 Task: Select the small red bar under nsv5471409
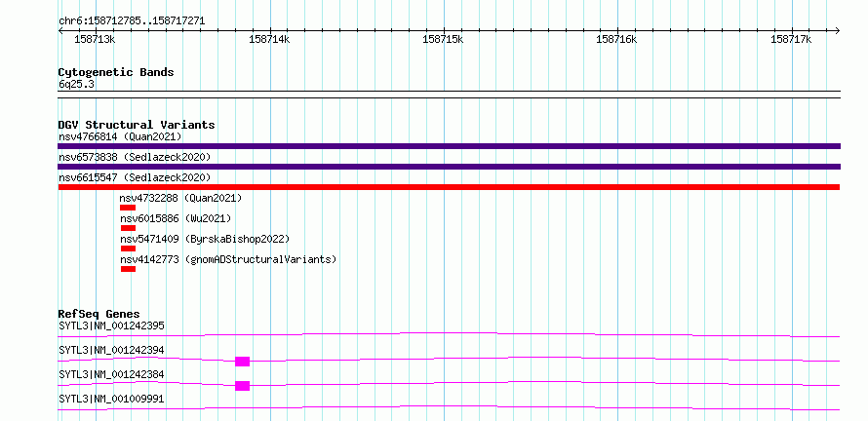128,249
